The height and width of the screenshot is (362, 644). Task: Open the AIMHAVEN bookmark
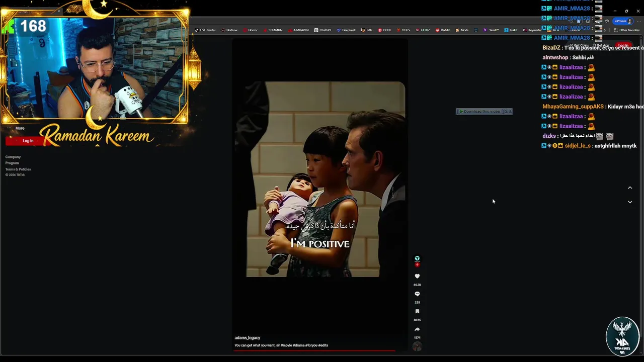(x=299, y=30)
